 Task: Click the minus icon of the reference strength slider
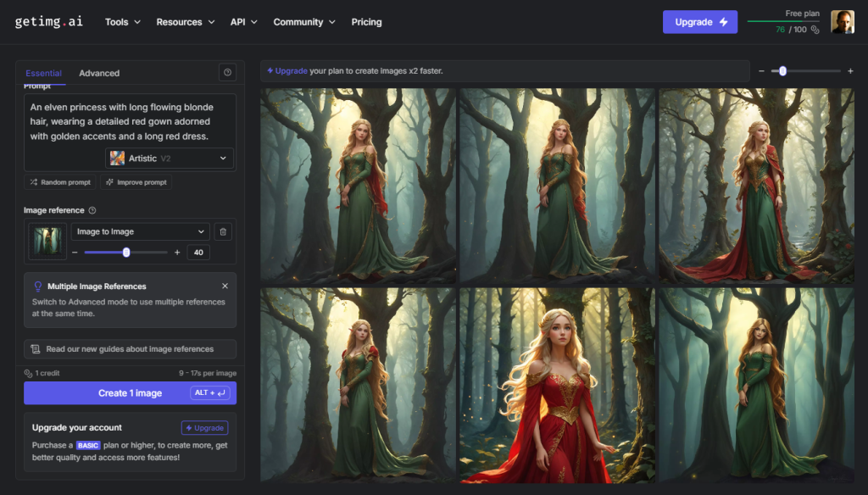pos(75,253)
